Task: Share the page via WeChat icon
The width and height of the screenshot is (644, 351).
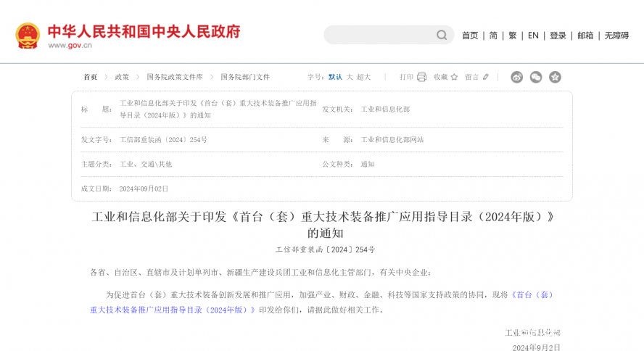Action: coord(536,77)
